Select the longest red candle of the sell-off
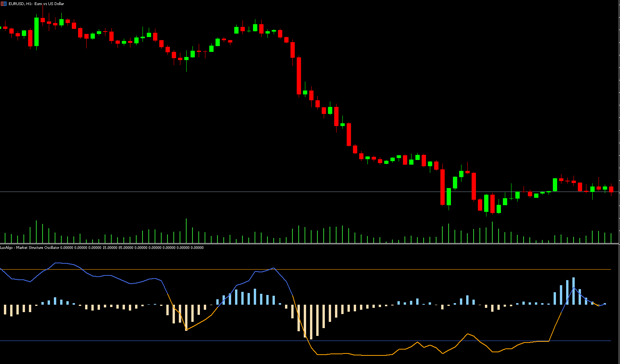 [x=299, y=76]
